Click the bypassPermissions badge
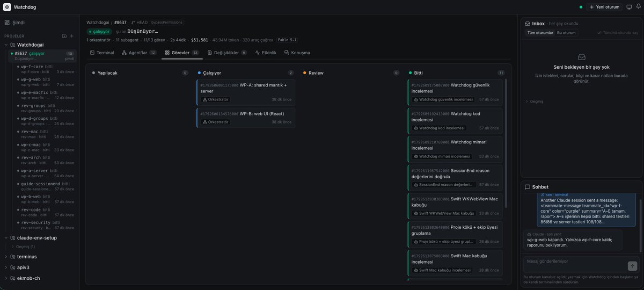The image size is (644, 290). pyautogui.click(x=166, y=23)
